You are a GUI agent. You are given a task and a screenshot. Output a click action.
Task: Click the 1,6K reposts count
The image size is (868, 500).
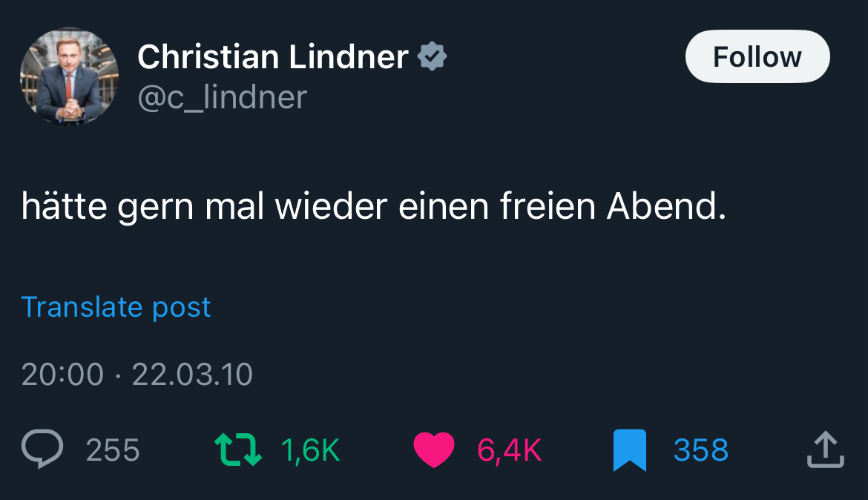pos(311,450)
